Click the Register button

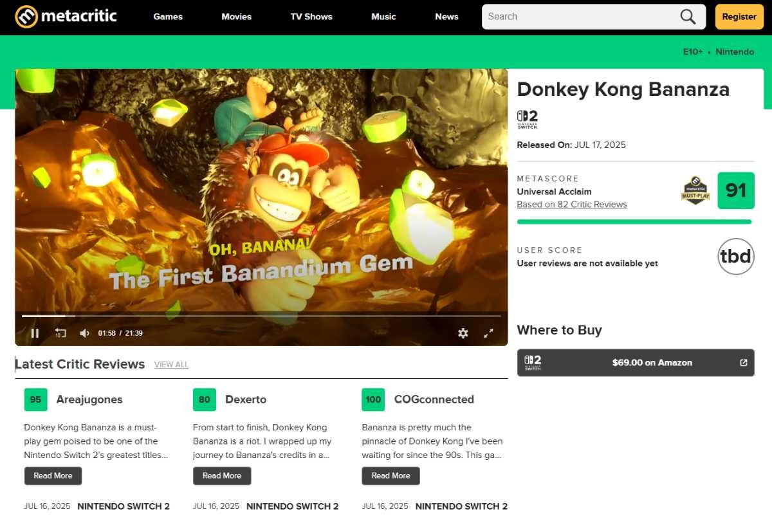(739, 17)
